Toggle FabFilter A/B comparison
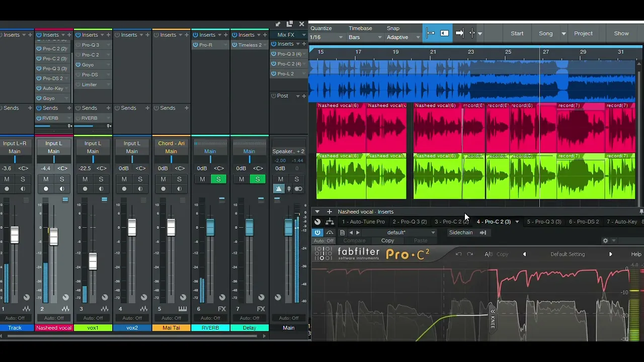This screenshot has height=362, width=644. [488, 254]
